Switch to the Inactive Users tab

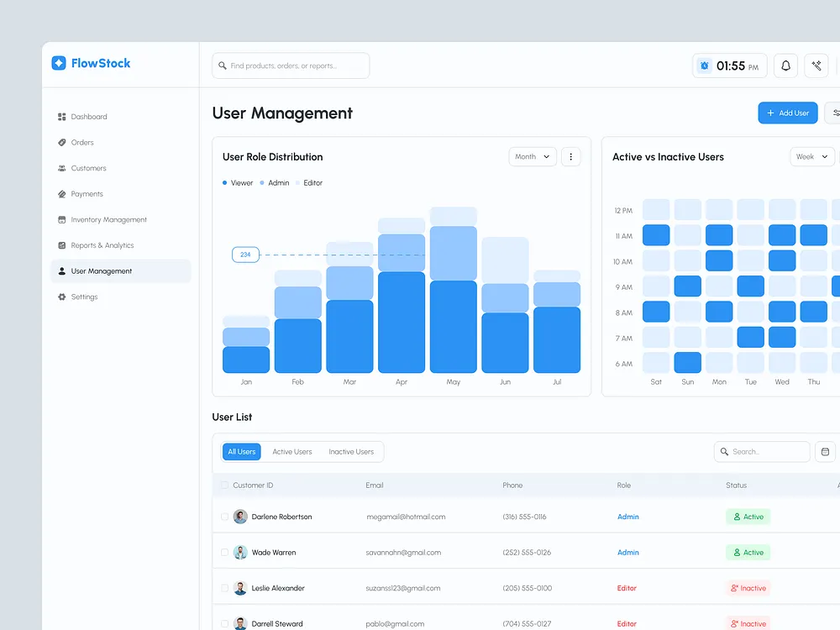[351, 451]
